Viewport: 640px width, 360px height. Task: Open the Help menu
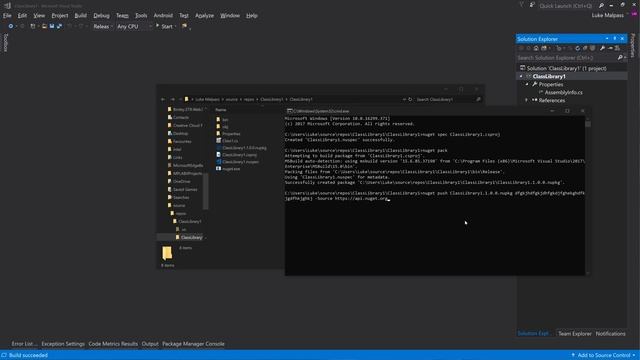251,16
